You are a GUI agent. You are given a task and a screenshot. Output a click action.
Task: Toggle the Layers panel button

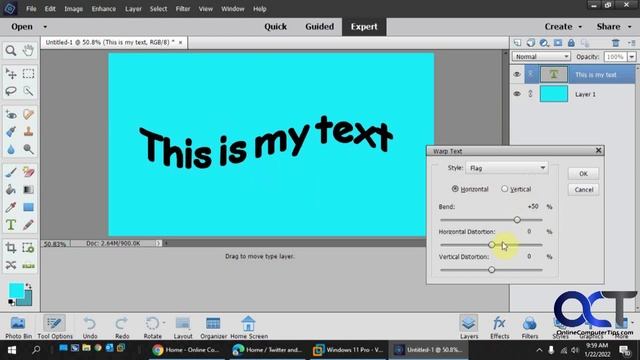469,327
